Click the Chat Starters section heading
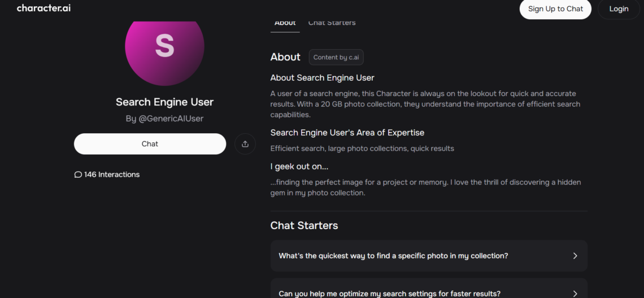The image size is (644, 298). click(x=304, y=225)
